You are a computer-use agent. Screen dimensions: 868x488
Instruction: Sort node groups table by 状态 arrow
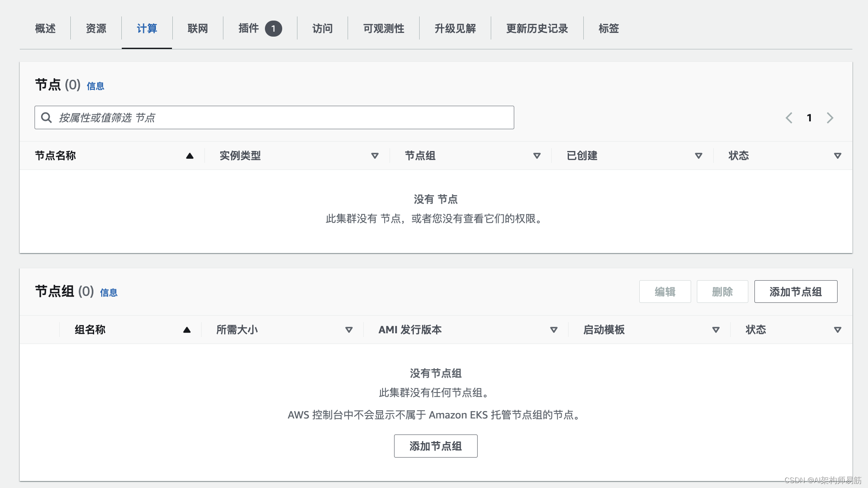pos(838,330)
